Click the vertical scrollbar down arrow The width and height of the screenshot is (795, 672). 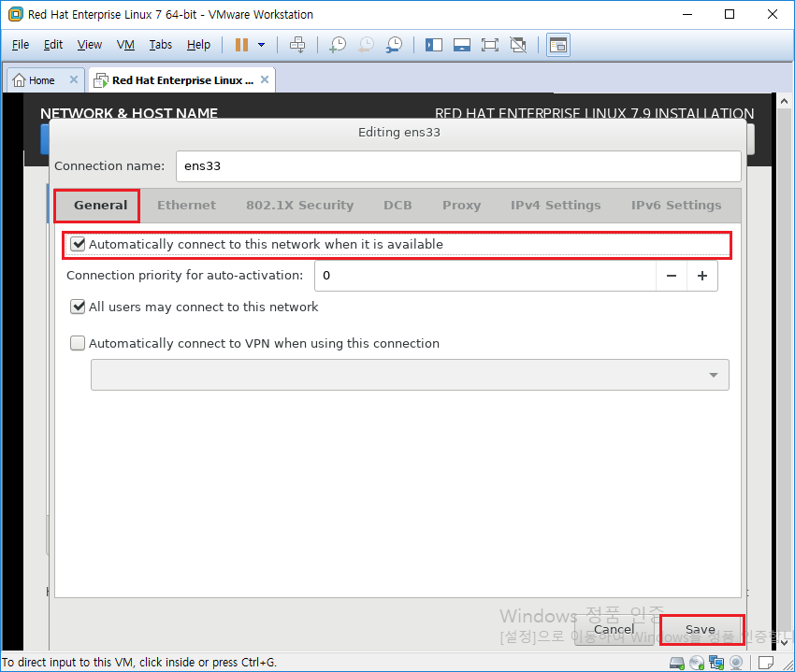point(785,643)
